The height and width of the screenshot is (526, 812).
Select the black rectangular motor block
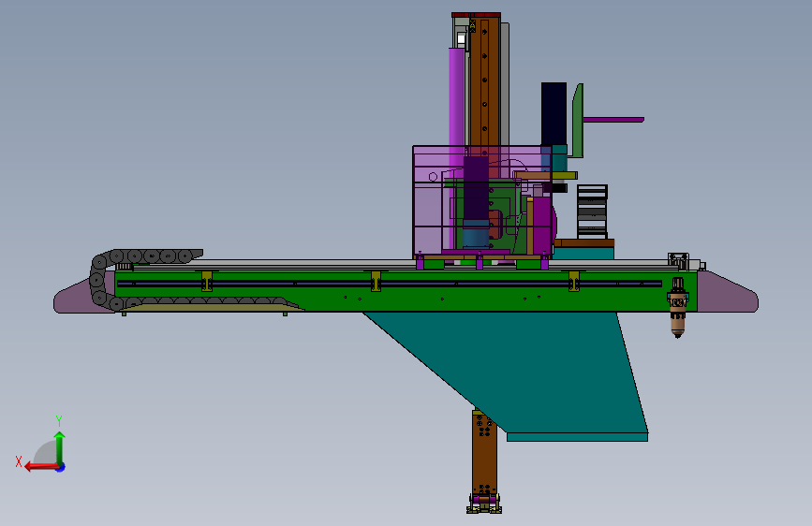click(x=554, y=113)
